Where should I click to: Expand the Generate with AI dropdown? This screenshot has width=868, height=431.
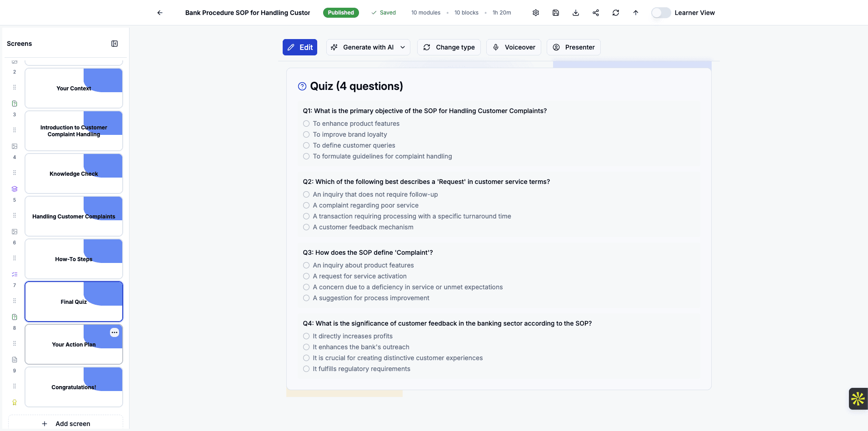(x=368, y=47)
